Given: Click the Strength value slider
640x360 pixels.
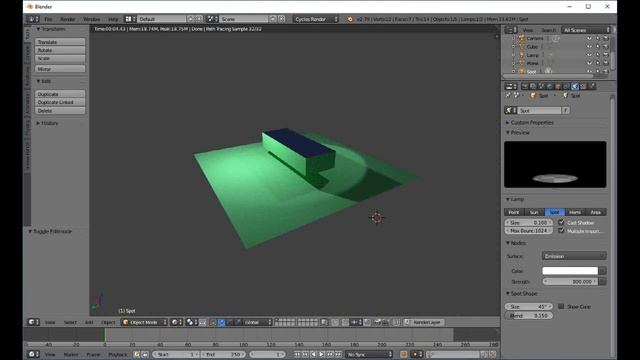Looking at the screenshot, I should 570,282.
